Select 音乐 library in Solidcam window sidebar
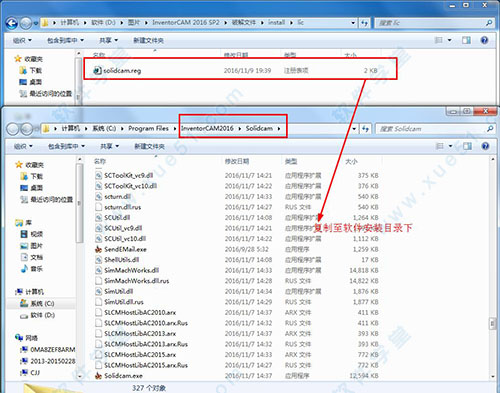The height and width of the screenshot is (393, 500). click(x=32, y=269)
